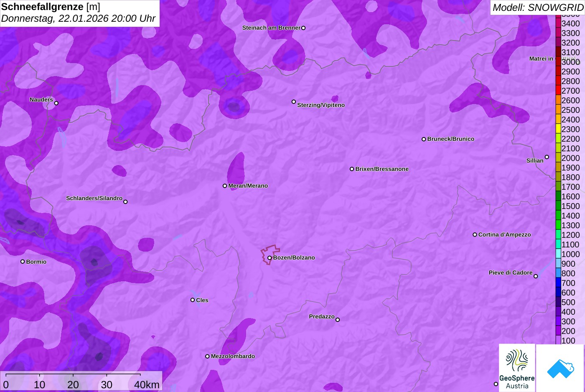Click the Mezzolombardo marker dot
This screenshot has width=585, height=392.
click(207, 356)
